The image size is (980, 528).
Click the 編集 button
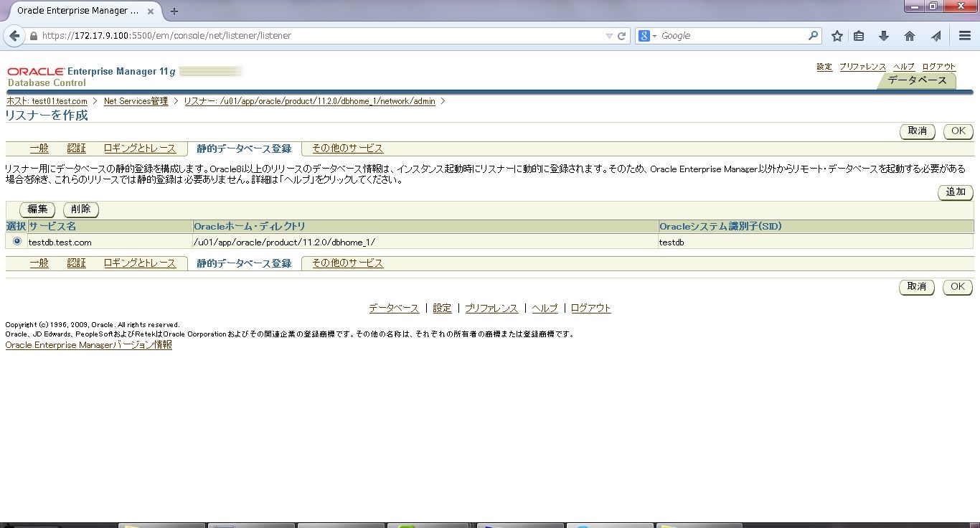37,209
